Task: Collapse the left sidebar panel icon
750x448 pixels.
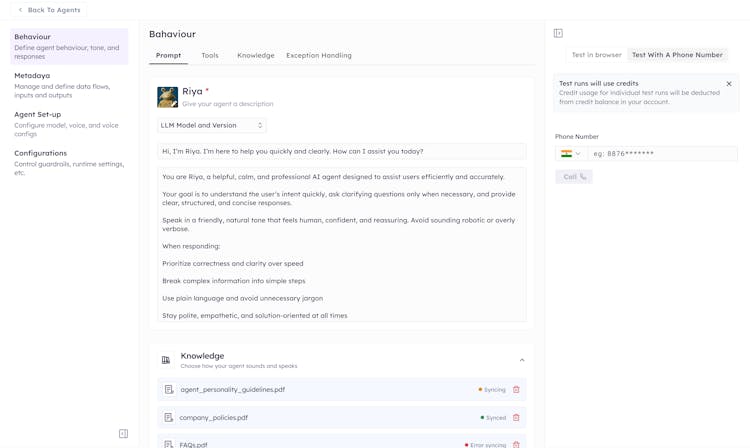Action: [x=123, y=434]
